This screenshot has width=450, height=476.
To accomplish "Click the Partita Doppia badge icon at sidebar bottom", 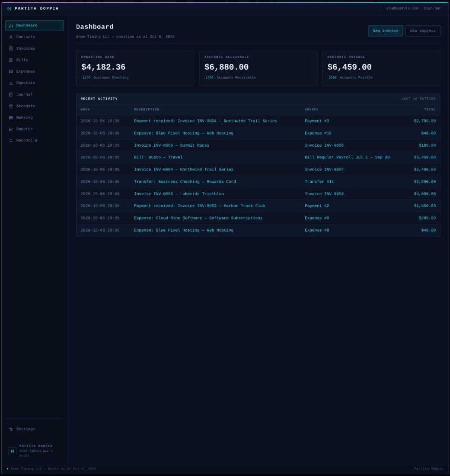I will pyautogui.click(x=12, y=451).
